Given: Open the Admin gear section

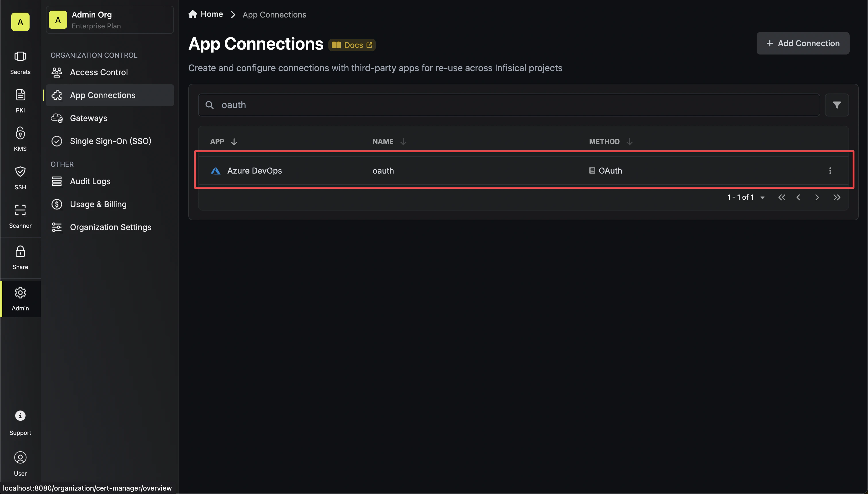Looking at the screenshot, I should pyautogui.click(x=20, y=299).
